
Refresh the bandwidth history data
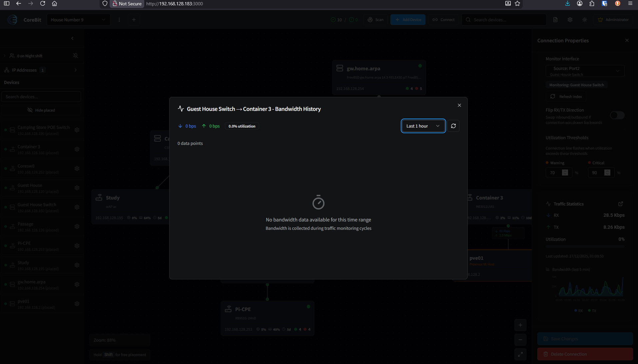coord(453,126)
